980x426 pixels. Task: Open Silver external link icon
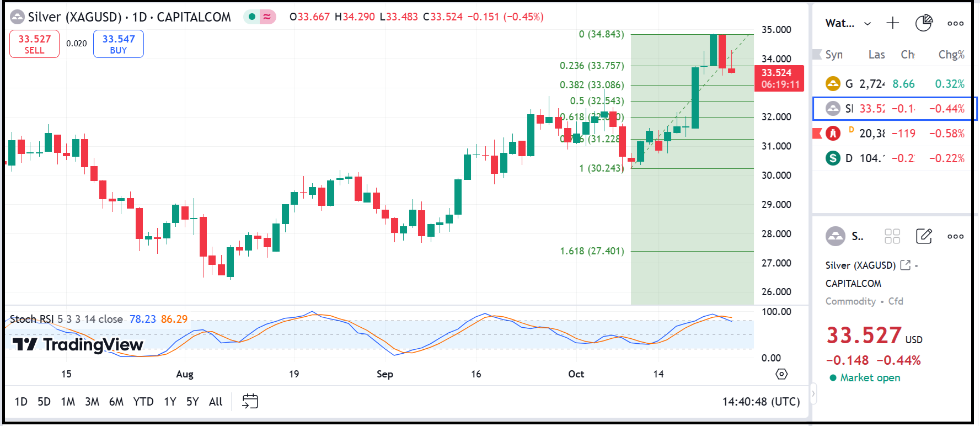(905, 265)
